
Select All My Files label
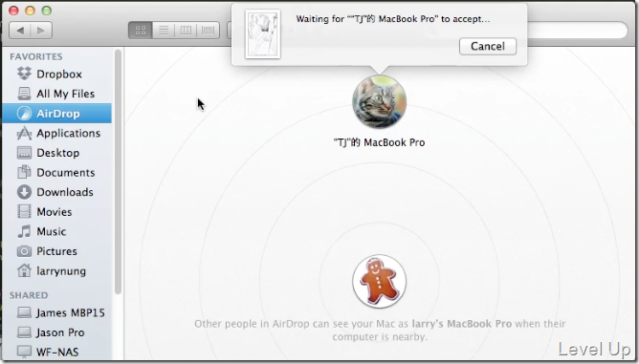(x=66, y=94)
